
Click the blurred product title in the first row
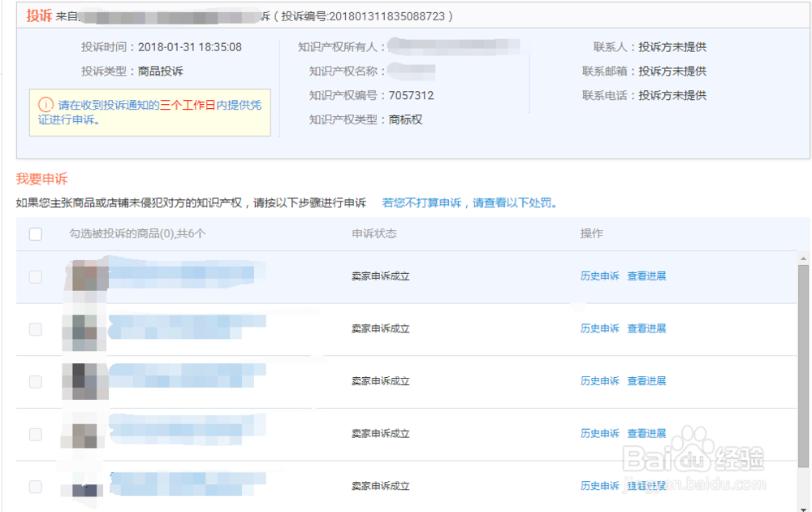click(187, 273)
